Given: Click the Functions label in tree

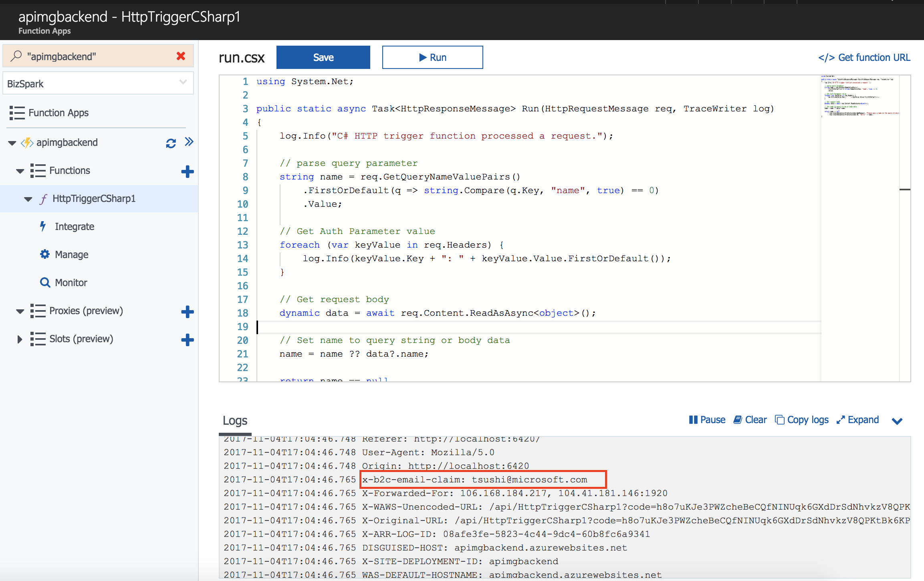Looking at the screenshot, I should coord(70,170).
